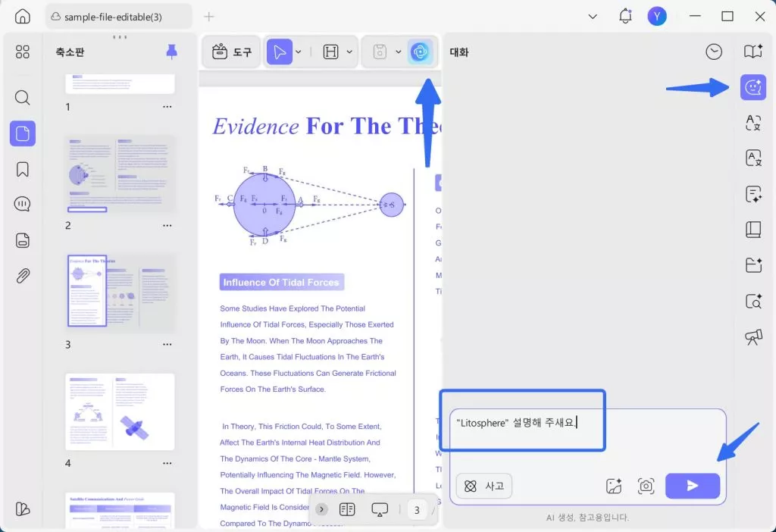Add a new tab with plus
776x532 pixels.
click(209, 17)
